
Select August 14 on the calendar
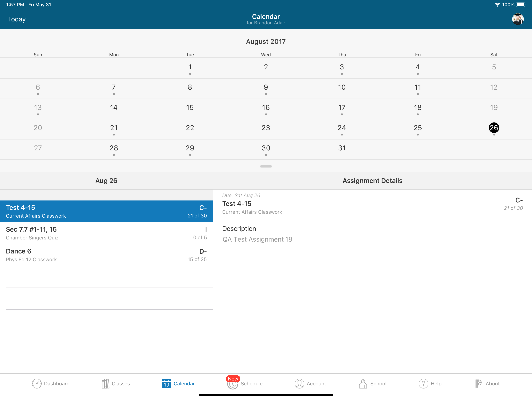114,108
